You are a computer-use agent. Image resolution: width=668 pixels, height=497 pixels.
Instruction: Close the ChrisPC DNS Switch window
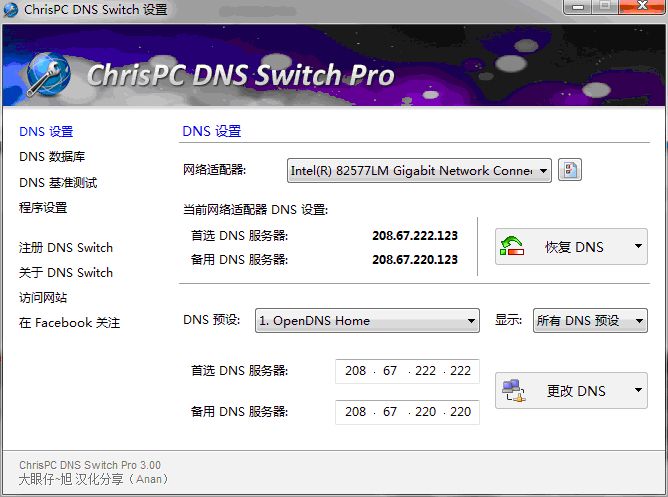(x=642, y=6)
